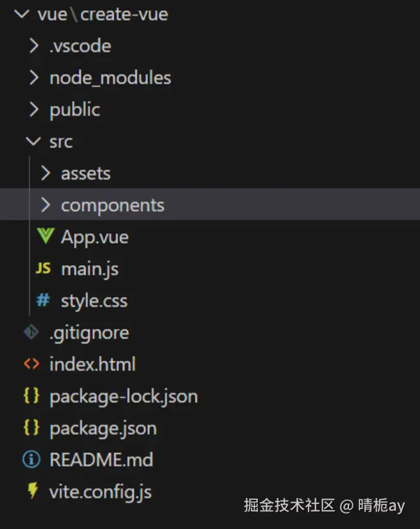Screen dimensions: 420x529
Task: Open the vite.config.js file
Action: [100, 492]
